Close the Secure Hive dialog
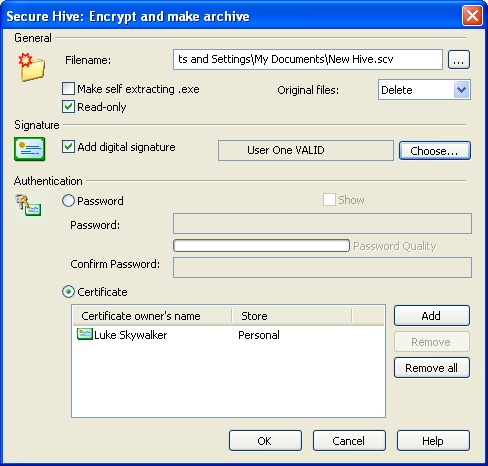 tap(472, 16)
